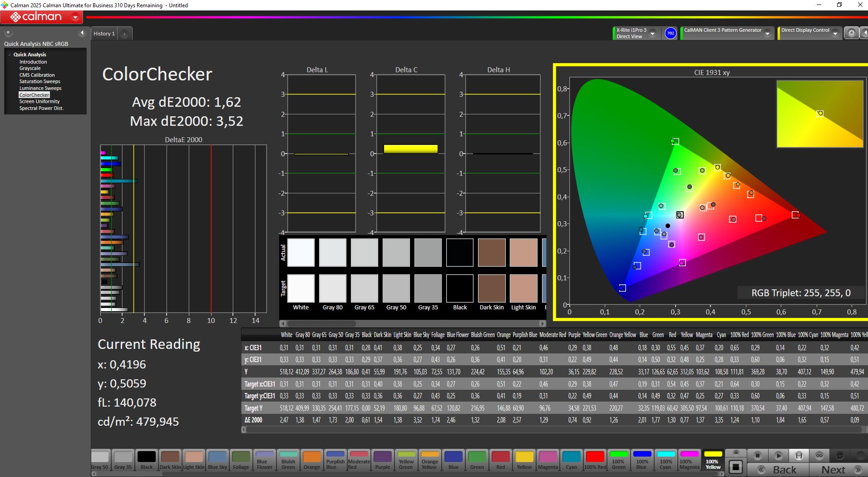Screen dimensions: 868x477
Task: Toggle the round pin button in sidebar
Action: click(8, 33)
